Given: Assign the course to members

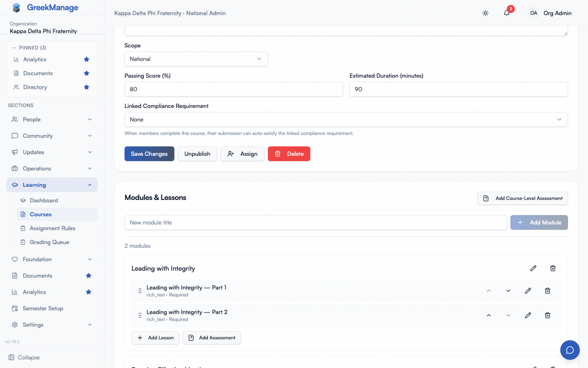Looking at the screenshot, I should (243, 154).
